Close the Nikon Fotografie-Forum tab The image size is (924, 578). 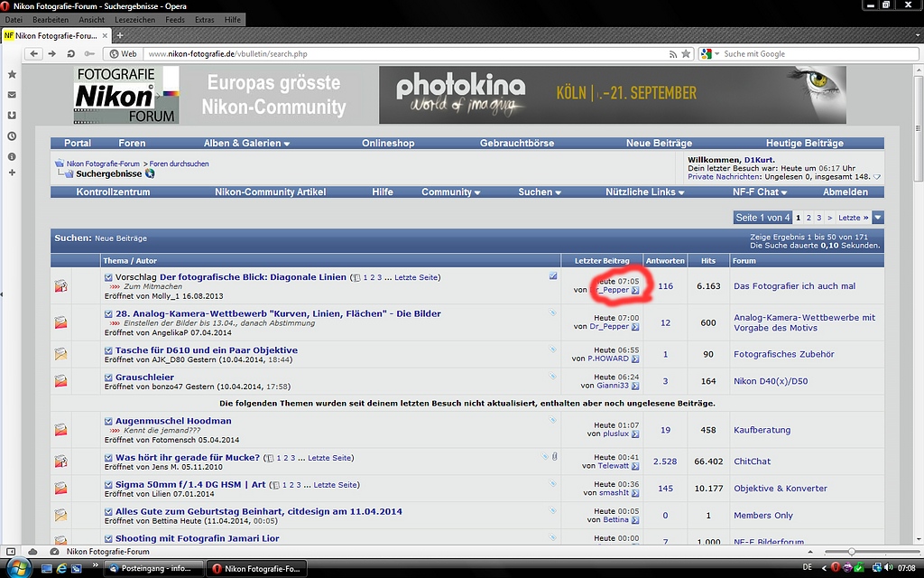pyautogui.click(x=105, y=35)
